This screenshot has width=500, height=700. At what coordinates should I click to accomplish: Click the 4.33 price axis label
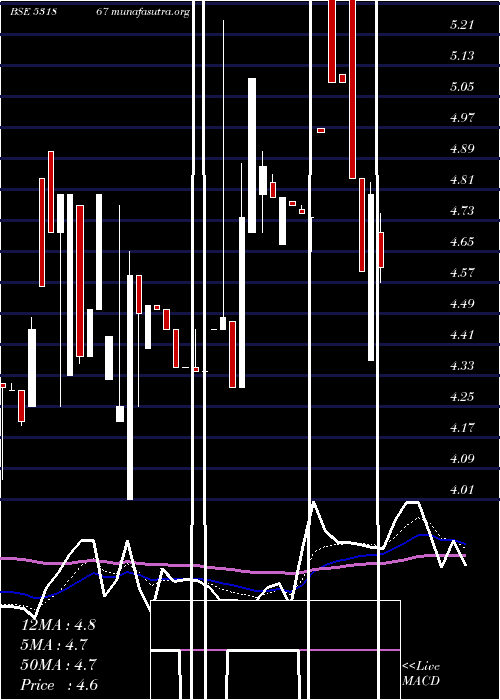coord(462,366)
